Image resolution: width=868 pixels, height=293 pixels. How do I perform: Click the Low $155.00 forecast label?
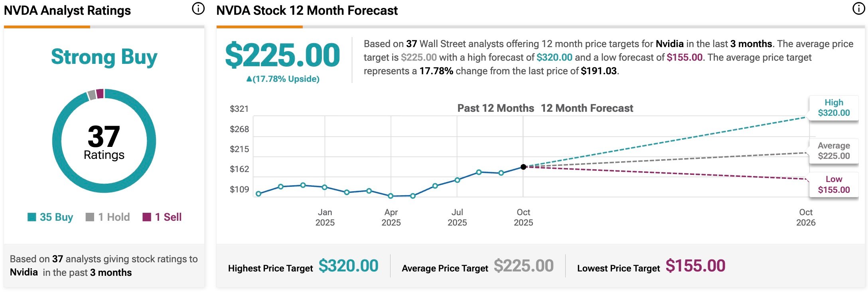point(834,184)
